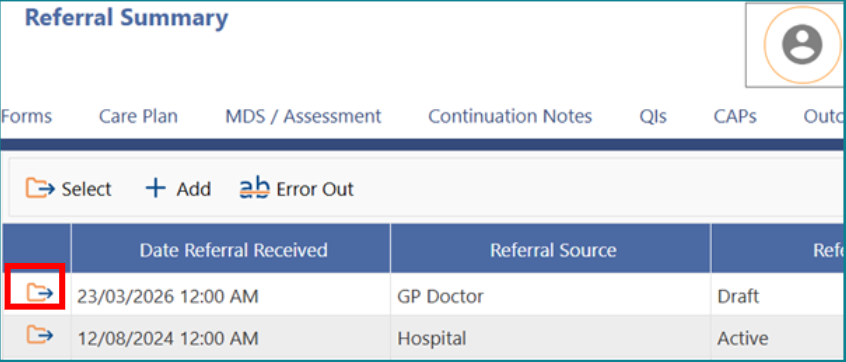Open the user profile avatar icon

[802, 45]
